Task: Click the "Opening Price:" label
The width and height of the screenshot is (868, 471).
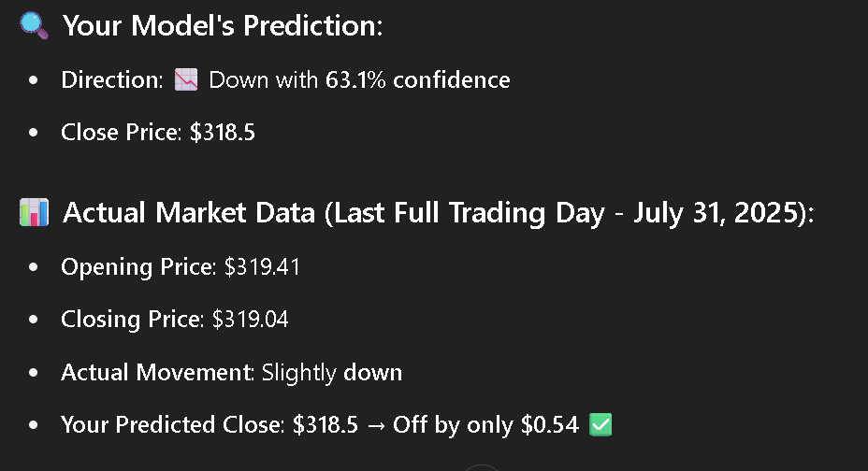Action: [x=138, y=267]
